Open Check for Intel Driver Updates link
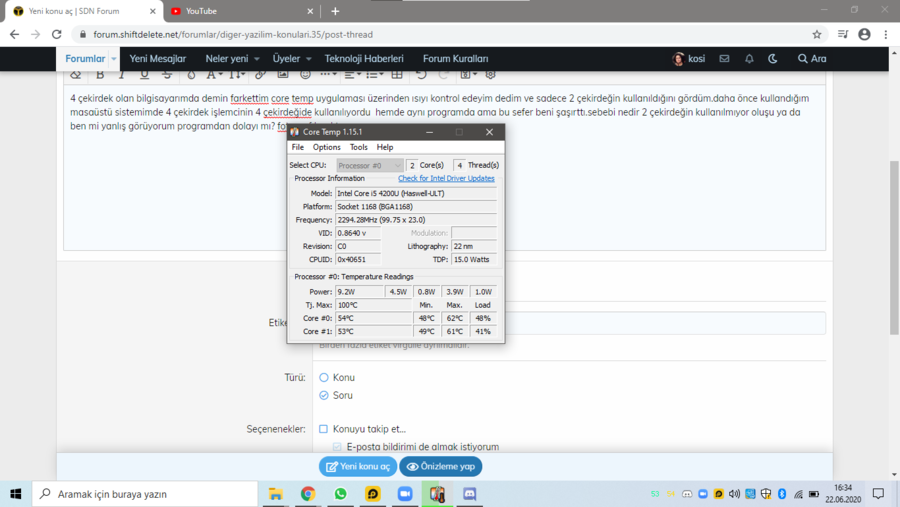The width and height of the screenshot is (900, 507). [446, 179]
